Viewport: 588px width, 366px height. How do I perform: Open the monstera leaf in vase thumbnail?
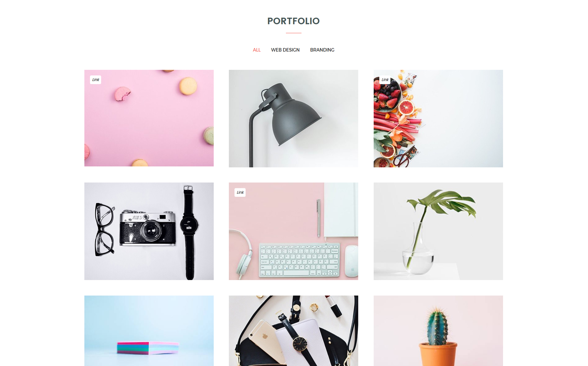tap(438, 231)
